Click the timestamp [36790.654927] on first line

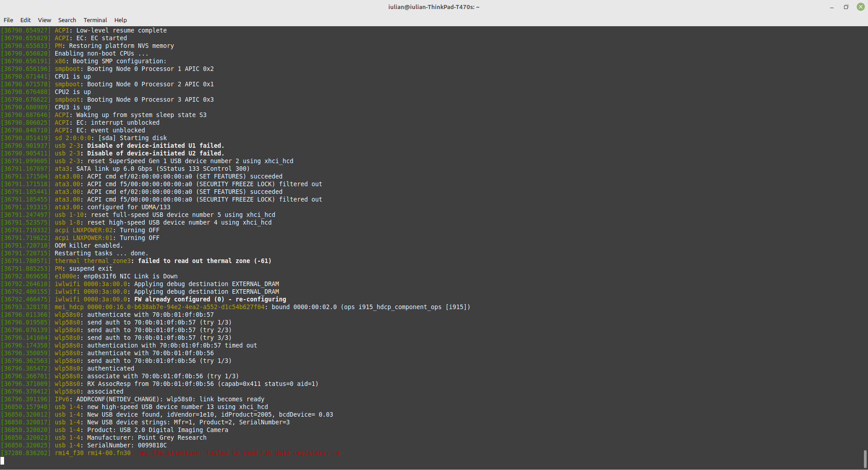[26, 30]
